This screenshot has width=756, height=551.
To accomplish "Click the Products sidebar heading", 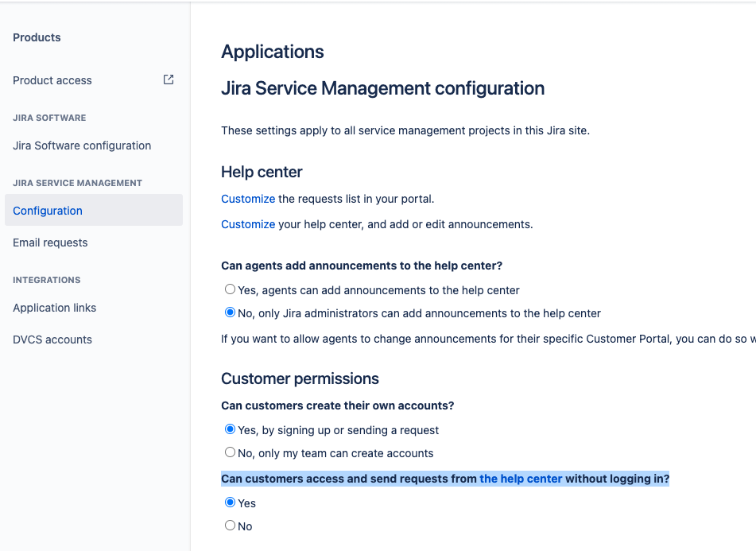I will pyautogui.click(x=37, y=37).
